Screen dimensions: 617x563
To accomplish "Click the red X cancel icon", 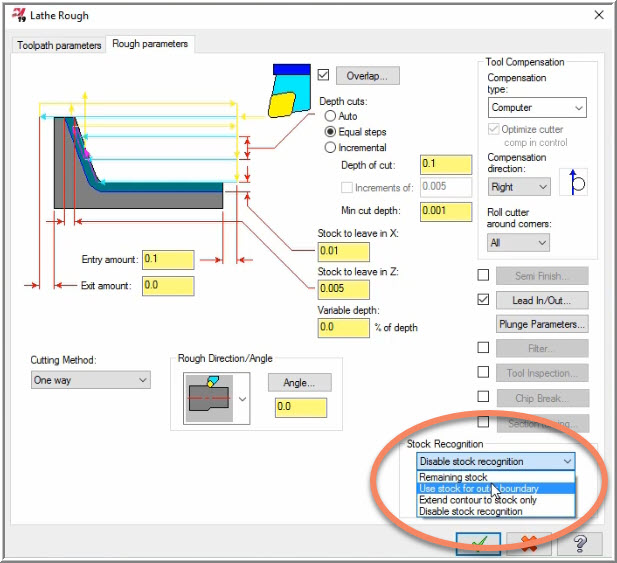I will pyautogui.click(x=529, y=543).
